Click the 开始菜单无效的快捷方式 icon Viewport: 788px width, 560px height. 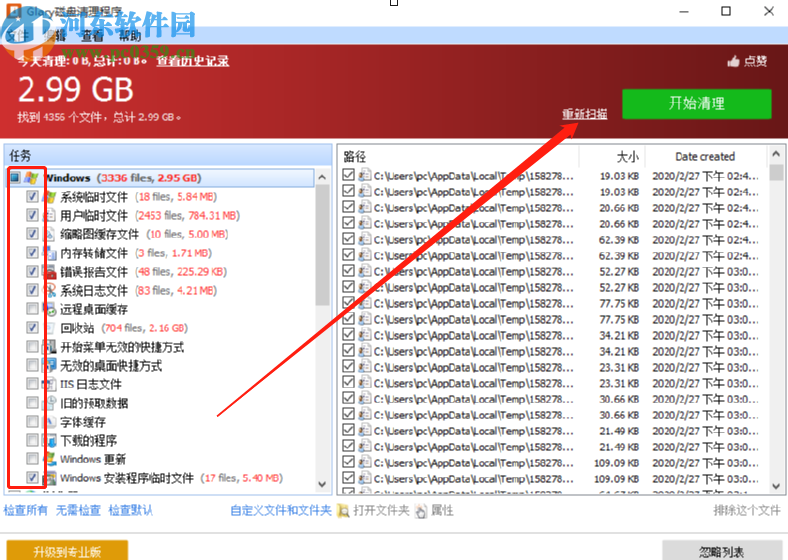click(x=49, y=347)
